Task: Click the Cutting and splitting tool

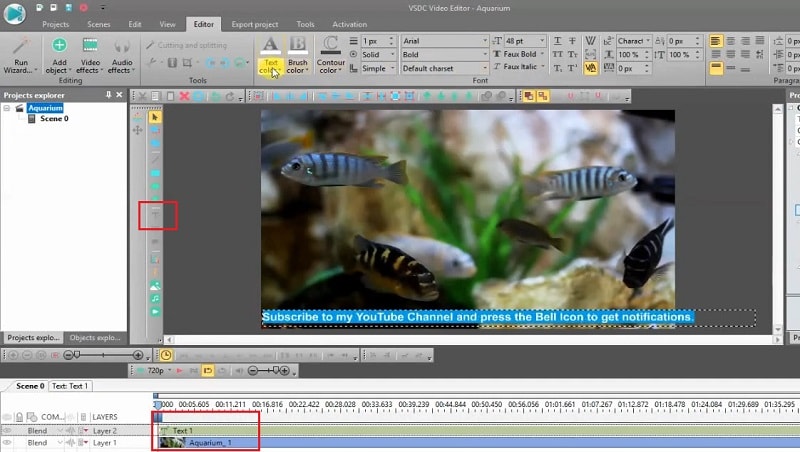Action: [186, 45]
